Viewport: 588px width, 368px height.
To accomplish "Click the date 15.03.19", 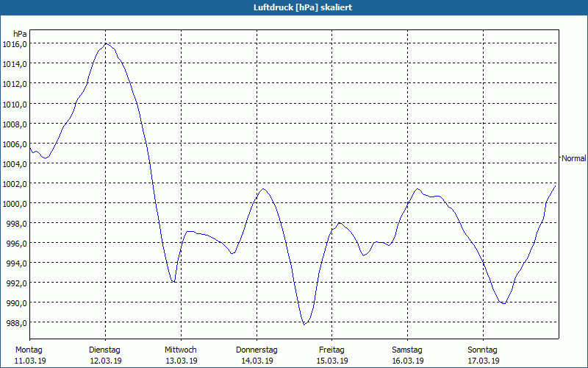I will 333,361.
